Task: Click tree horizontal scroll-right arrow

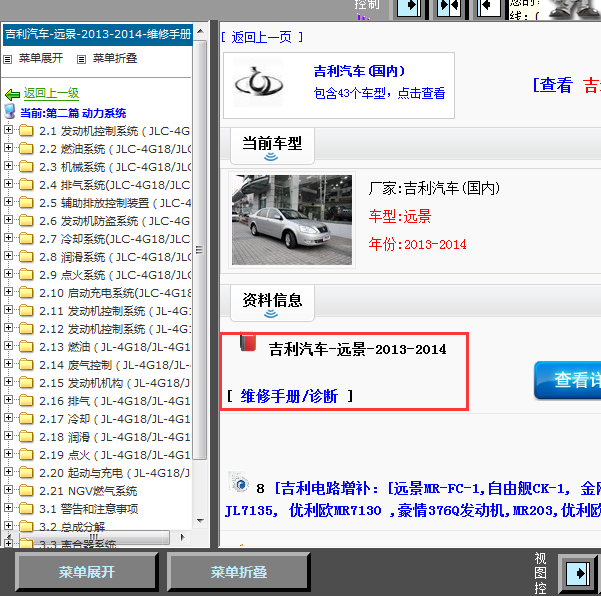Action: point(183,537)
